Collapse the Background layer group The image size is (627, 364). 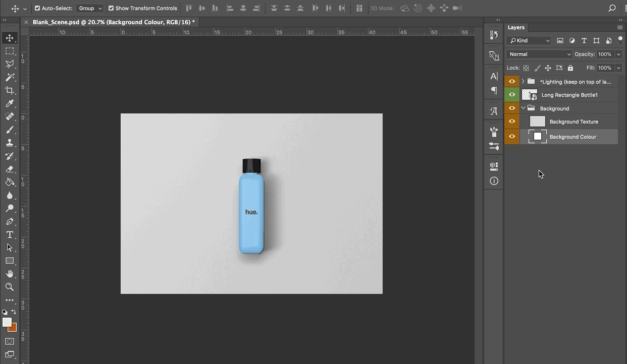click(x=523, y=108)
